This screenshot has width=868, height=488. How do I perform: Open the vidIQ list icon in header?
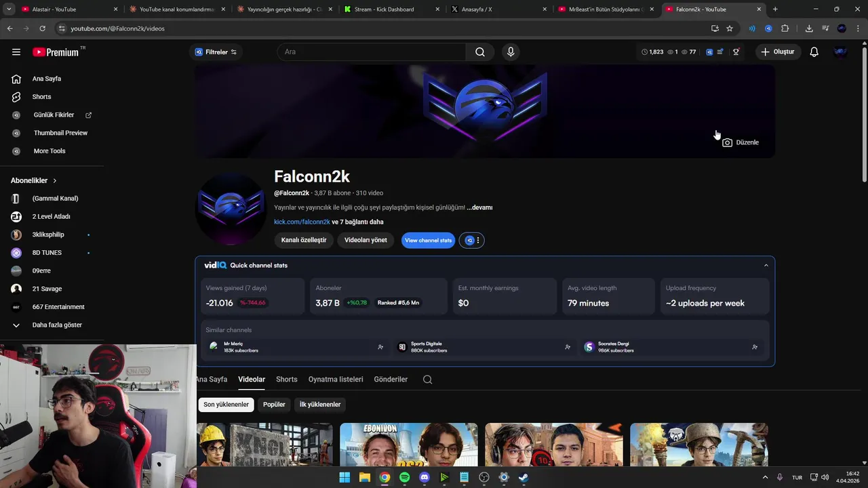(720, 52)
